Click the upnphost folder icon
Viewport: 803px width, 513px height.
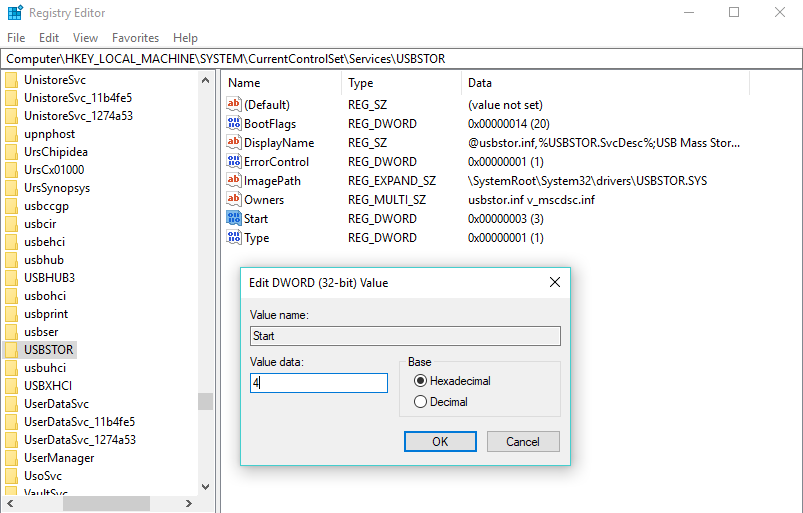tap(11, 134)
